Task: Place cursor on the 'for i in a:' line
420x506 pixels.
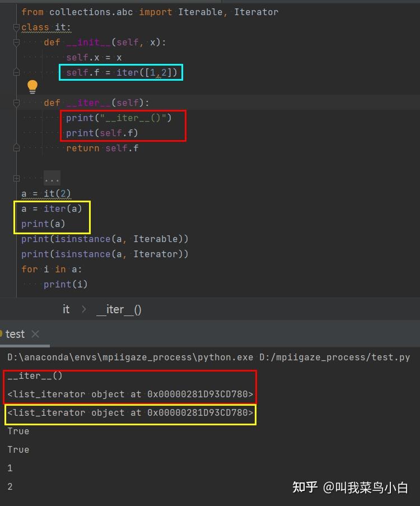Action: pos(52,269)
